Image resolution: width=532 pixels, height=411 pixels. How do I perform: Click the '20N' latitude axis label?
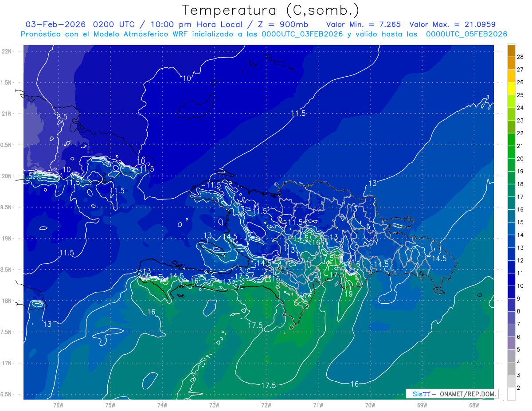[x=7, y=176]
